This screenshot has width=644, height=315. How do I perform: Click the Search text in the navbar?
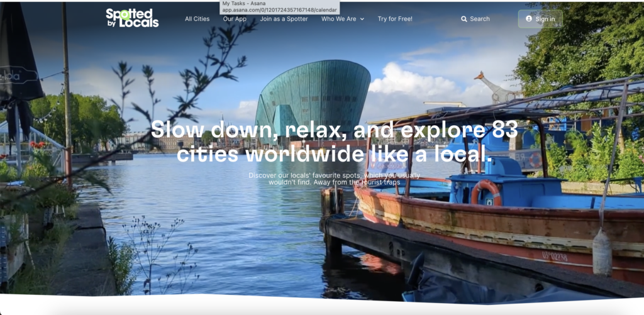[x=479, y=19]
